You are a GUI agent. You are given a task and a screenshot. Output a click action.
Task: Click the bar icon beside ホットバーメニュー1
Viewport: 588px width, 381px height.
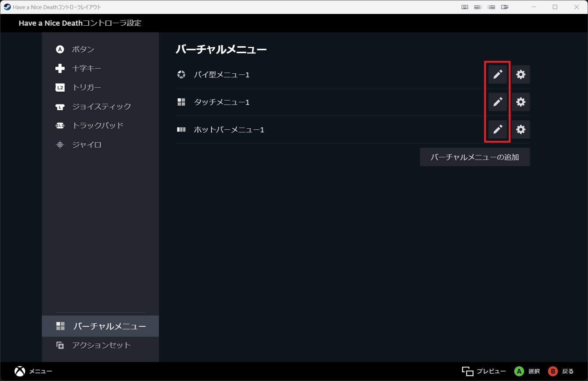181,129
